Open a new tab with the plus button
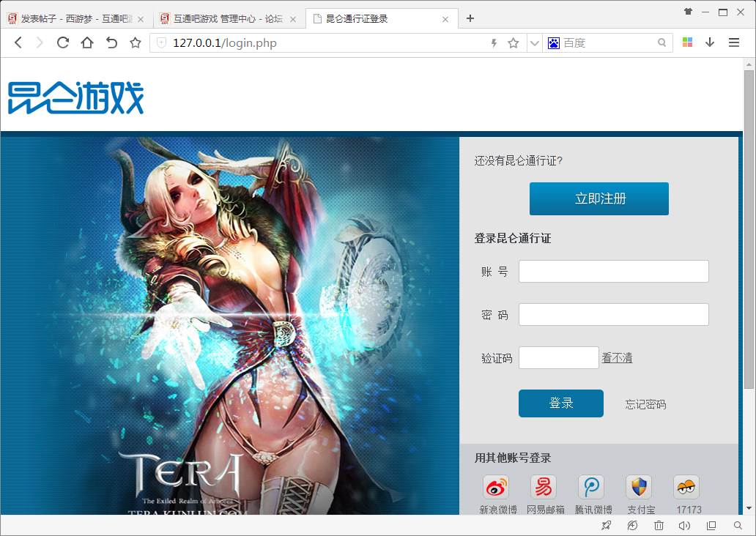 click(470, 18)
